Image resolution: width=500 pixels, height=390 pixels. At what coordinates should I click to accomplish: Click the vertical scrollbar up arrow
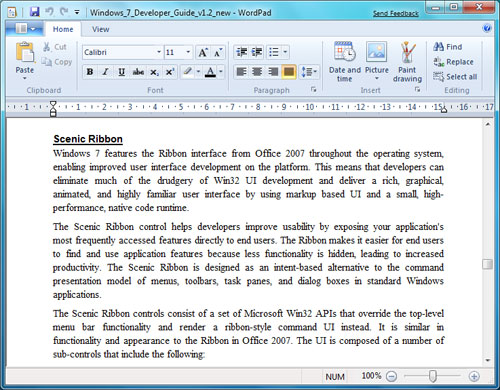[488, 124]
